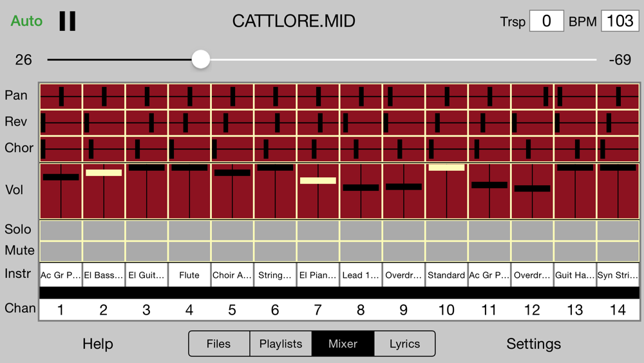Open instrument selector for Choir A
This screenshot has width=644, height=363.
point(232,275)
